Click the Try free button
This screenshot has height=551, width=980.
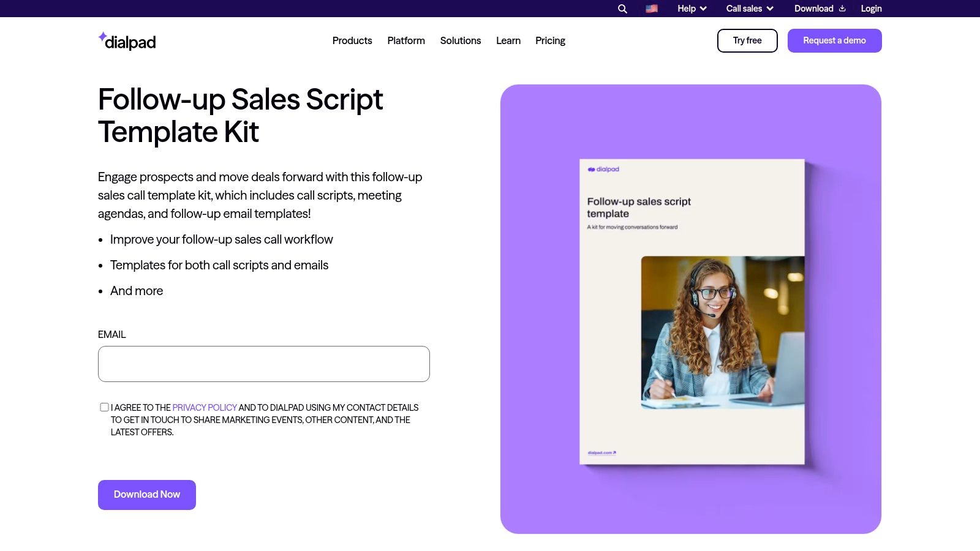click(747, 40)
